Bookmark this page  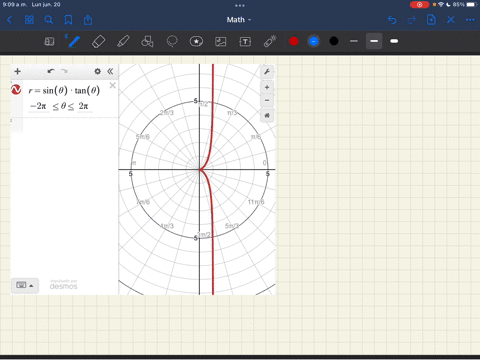click(68, 20)
